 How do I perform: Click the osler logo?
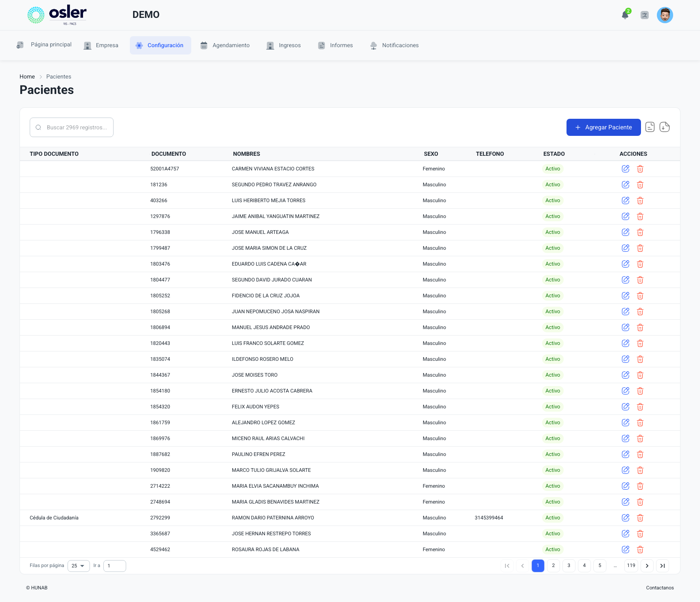[x=57, y=15]
